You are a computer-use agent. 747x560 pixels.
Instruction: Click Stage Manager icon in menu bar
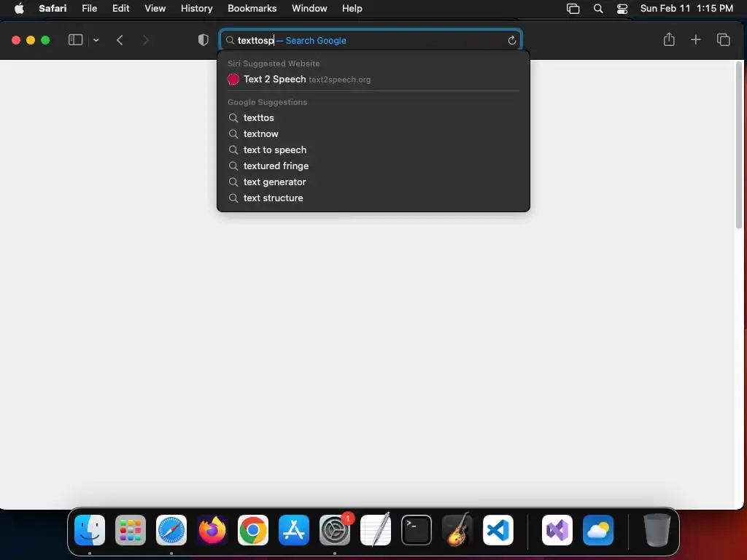click(573, 9)
